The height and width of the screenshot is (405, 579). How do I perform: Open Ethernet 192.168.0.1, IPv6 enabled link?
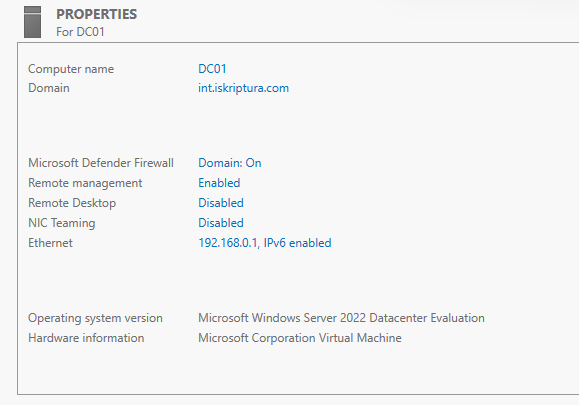[x=265, y=243]
